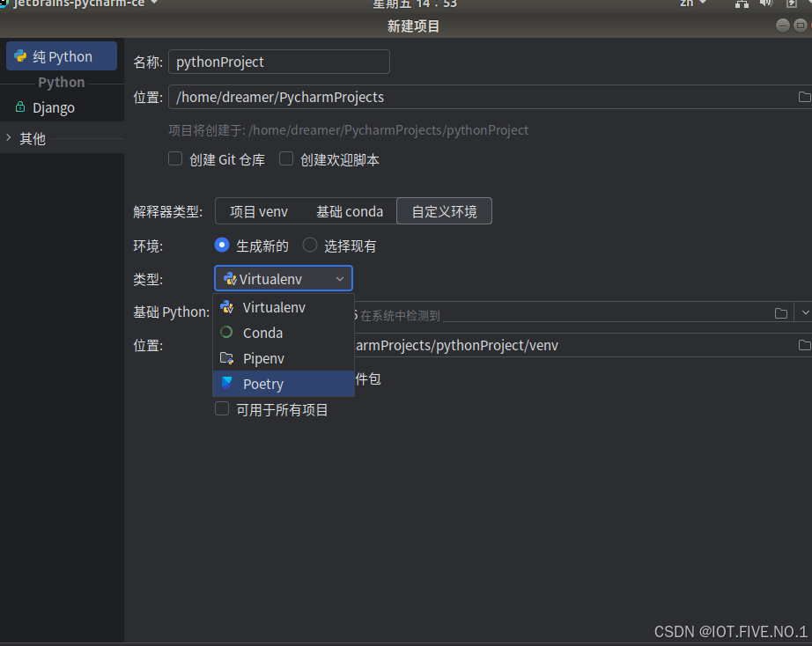Enable the 可用于所有项目 checkbox

click(222, 409)
